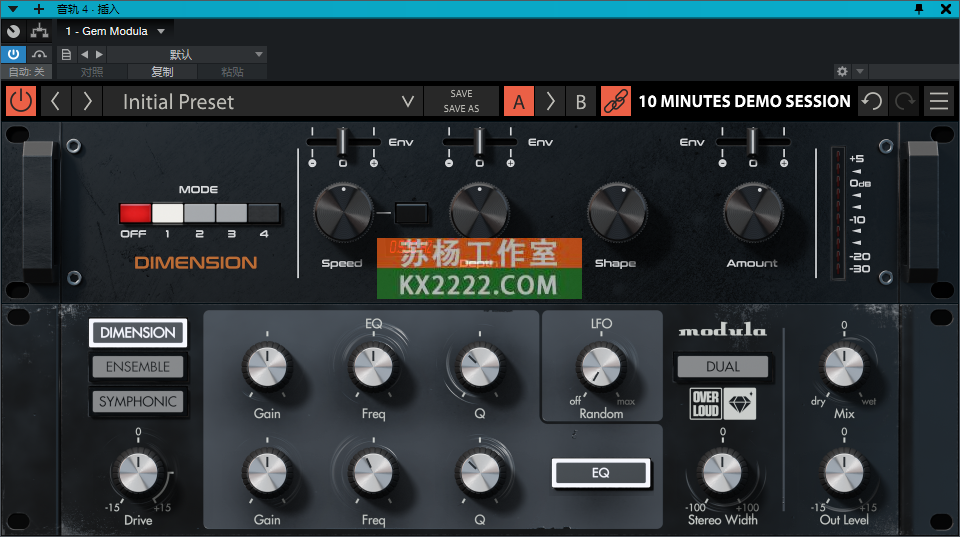Click the Drive knob
The height and width of the screenshot is (537, 960).
(138, 474)
